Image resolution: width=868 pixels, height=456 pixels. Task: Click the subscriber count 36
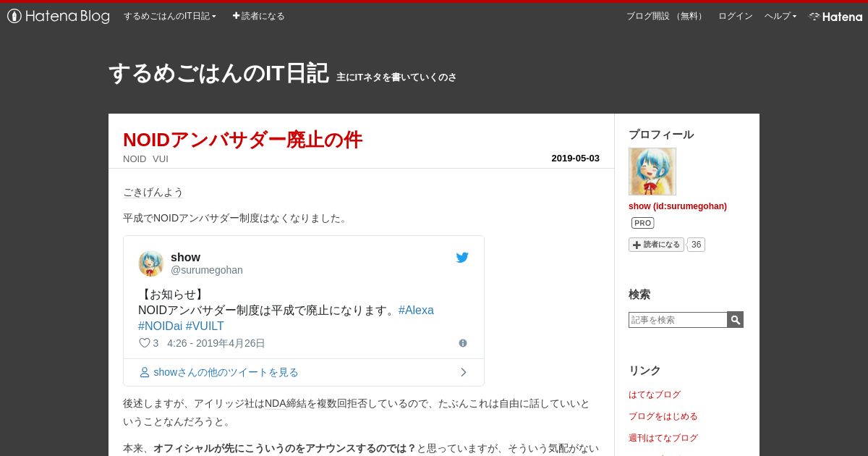[x=696, y=245]
